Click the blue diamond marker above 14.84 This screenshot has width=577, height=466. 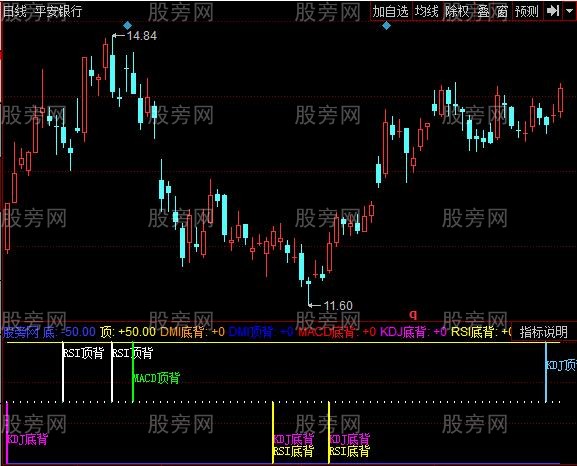pyautogui.click(x=127, y=25)
